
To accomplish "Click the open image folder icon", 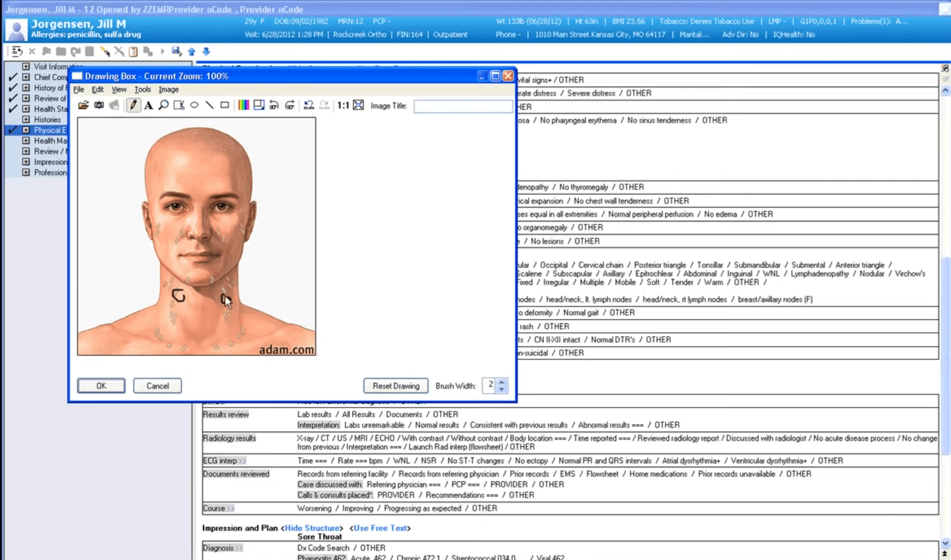I will coord(83,105).
